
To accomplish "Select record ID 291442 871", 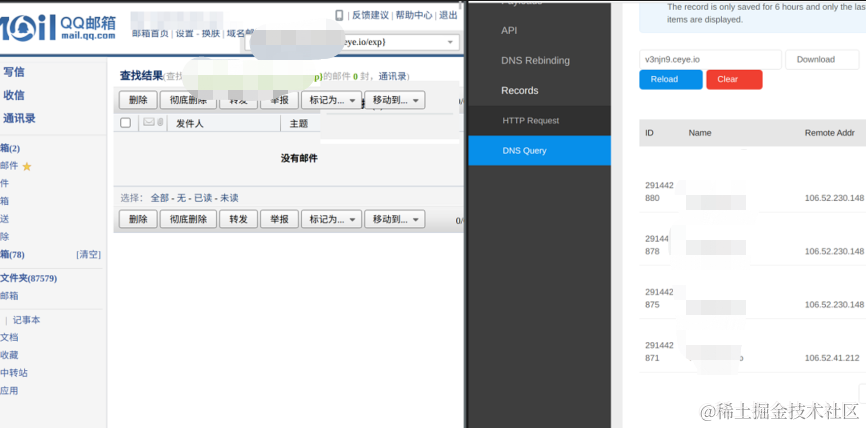I will (659, 351).
